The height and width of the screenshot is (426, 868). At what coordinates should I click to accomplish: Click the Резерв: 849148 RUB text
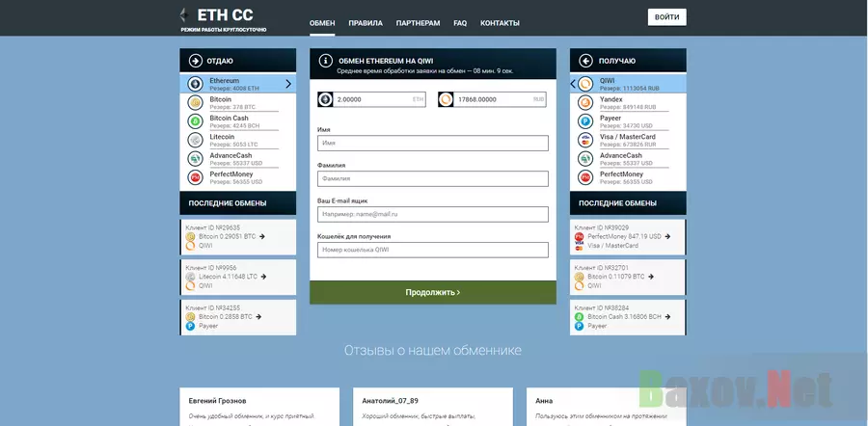click(628, 107)
